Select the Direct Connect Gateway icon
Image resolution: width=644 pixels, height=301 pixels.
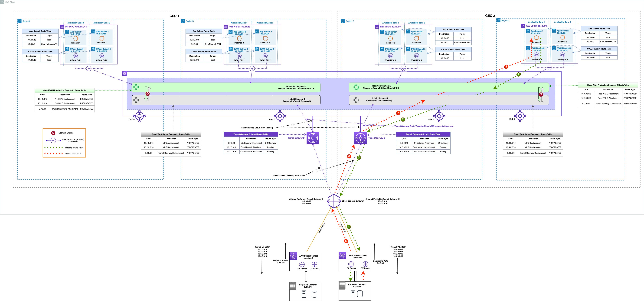click(334, 201)
